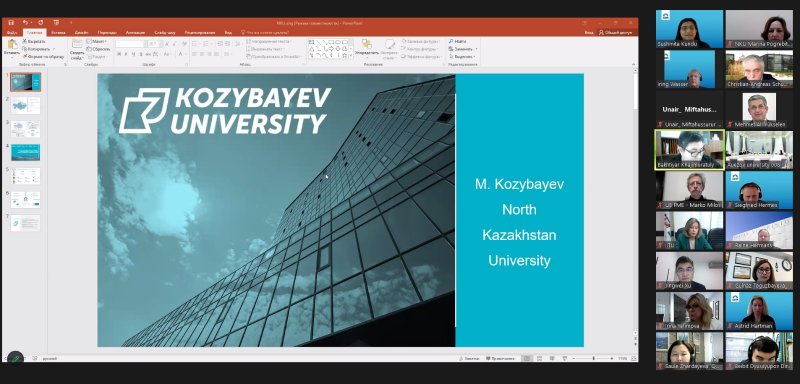800x384 pixels.
Task: Click the Find (Найти) magnifier icon
Action: [451, 41]
